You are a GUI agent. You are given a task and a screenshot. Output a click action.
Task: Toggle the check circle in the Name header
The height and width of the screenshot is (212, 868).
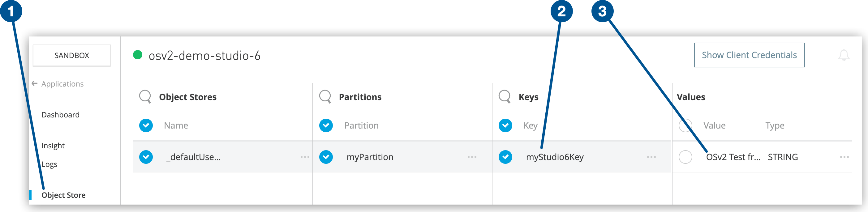click(x=146, y=125)
